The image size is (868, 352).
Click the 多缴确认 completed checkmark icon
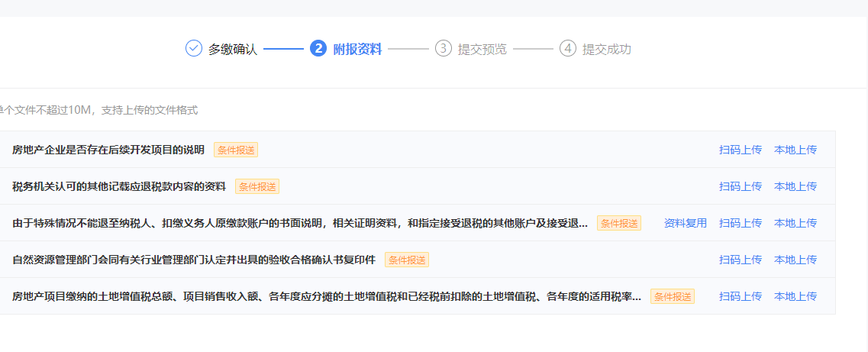click(x=194, y=49)
